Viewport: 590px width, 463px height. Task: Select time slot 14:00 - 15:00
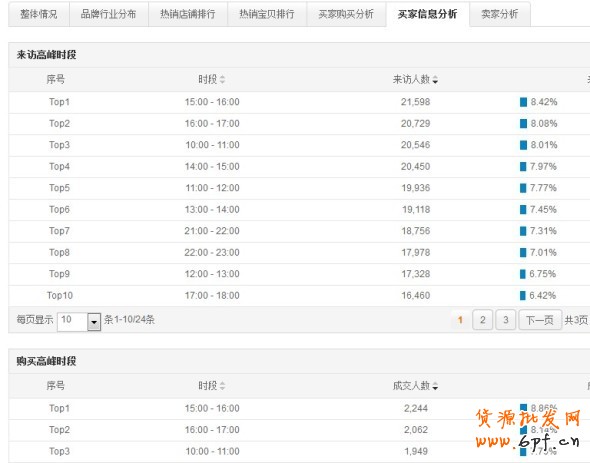[212, 166]
